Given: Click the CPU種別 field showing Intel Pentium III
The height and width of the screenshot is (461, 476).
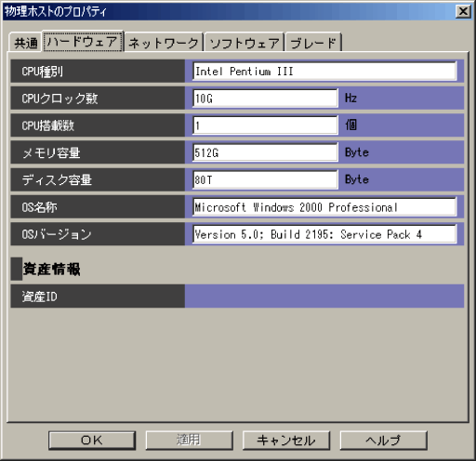Looking at the screenshot, I should [324, 72].
